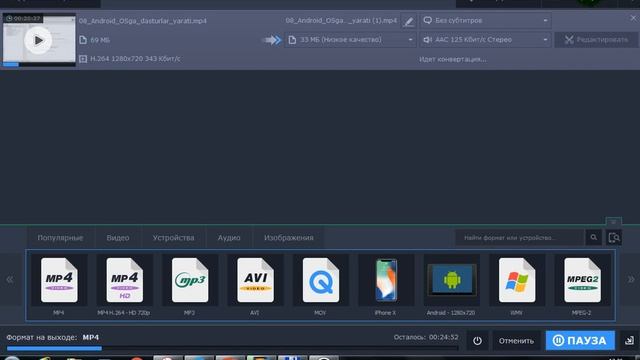Switch to the "Видео" tab

click(118, 238)
